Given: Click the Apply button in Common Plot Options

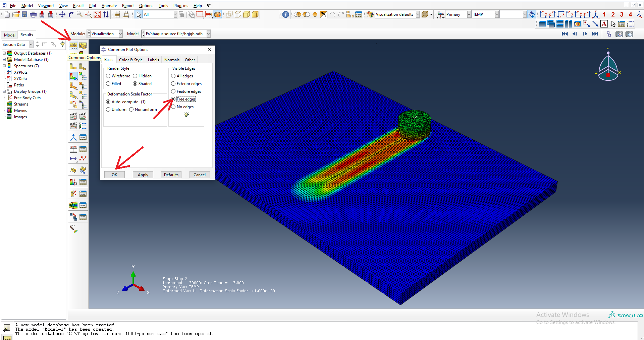Looking at the screenshot, I should tap(143, 175).
